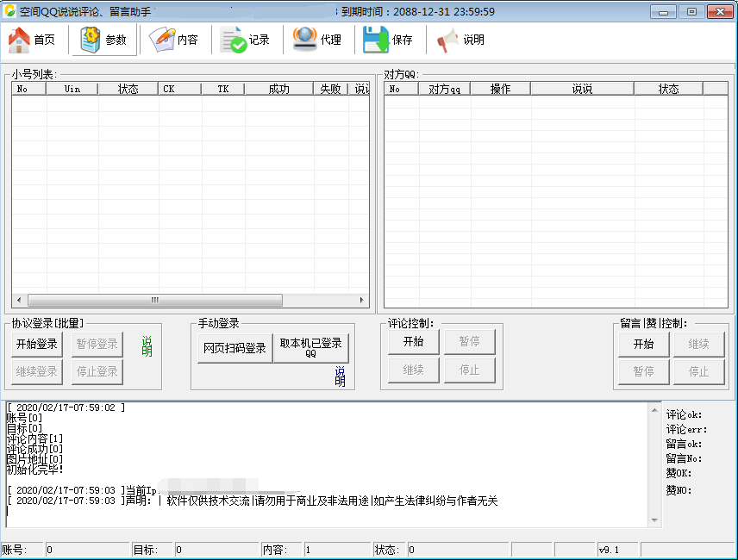The height and width of the screenshot is (560, 738).
Task: Click 停止 in 评论控制 group
Action: click(469, 370)
